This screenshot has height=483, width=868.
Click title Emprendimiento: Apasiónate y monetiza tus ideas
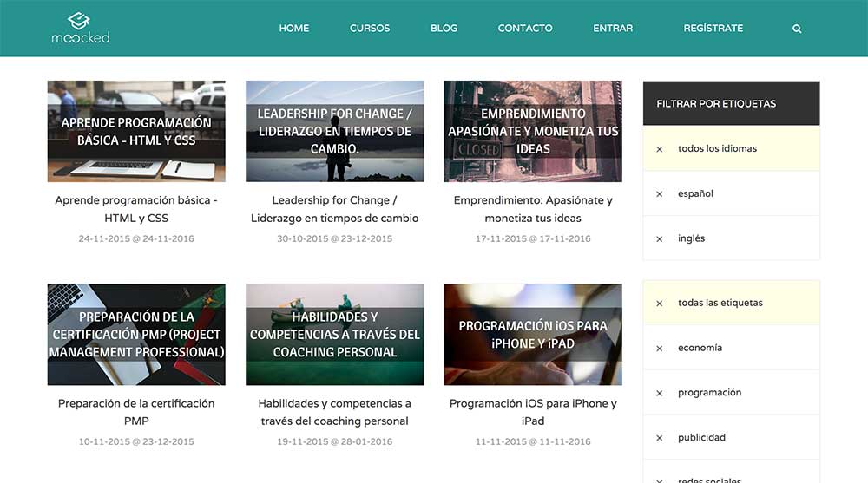[533, 209]
